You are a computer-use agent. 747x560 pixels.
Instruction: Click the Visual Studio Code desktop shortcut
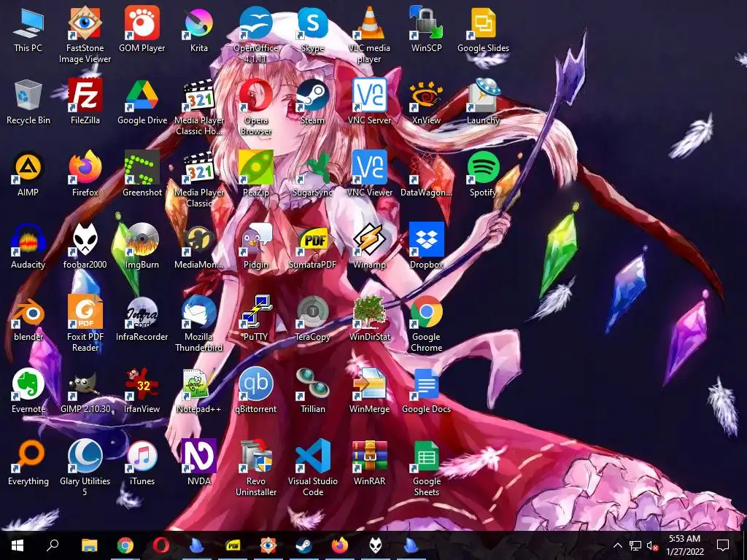312,468
